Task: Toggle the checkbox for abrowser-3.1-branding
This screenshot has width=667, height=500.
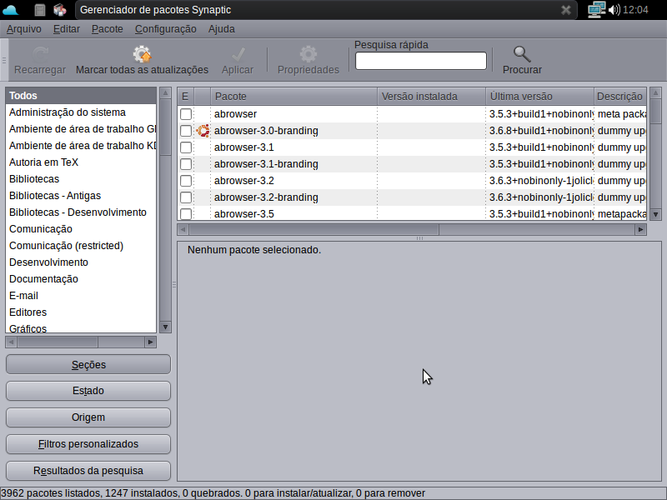Action: tap(186, 164)
